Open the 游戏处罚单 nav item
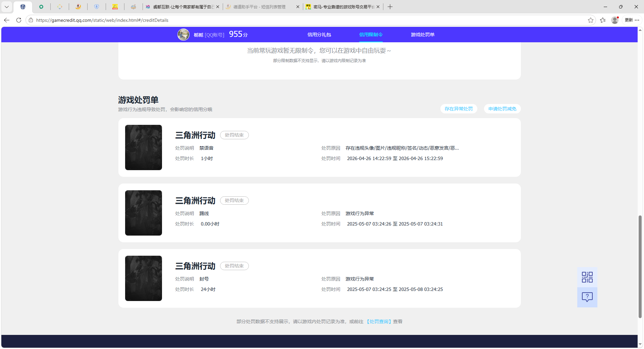 423,35
